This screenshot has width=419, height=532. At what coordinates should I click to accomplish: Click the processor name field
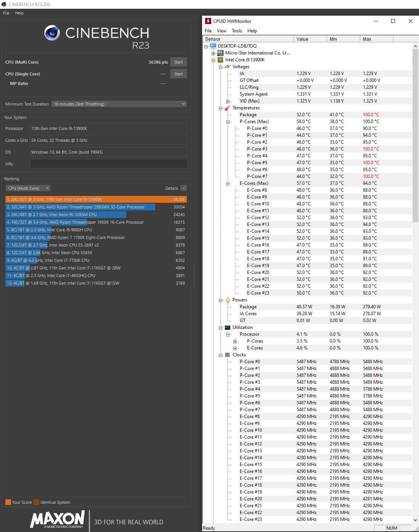pos(108,128)
